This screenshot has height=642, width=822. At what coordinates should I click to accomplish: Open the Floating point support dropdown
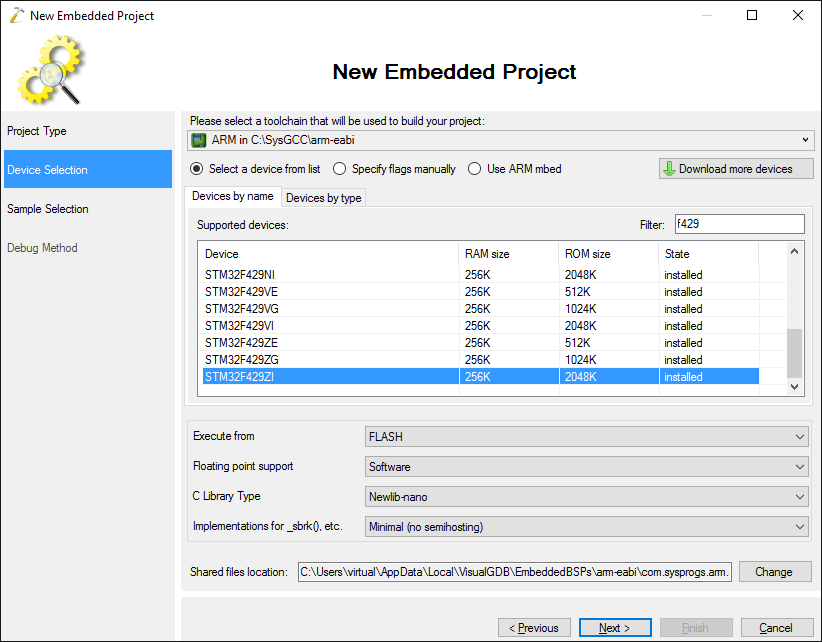point(586,466)
